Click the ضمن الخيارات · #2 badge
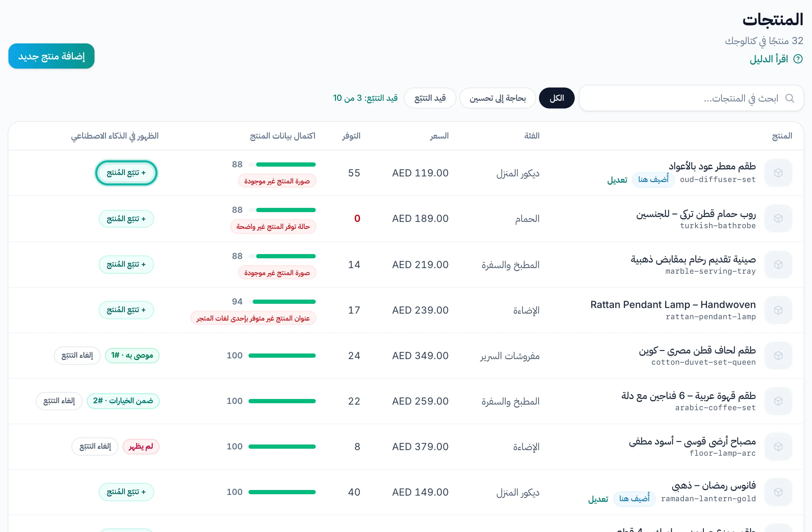Screen dimensions: 812x532 tap(123, 401)
